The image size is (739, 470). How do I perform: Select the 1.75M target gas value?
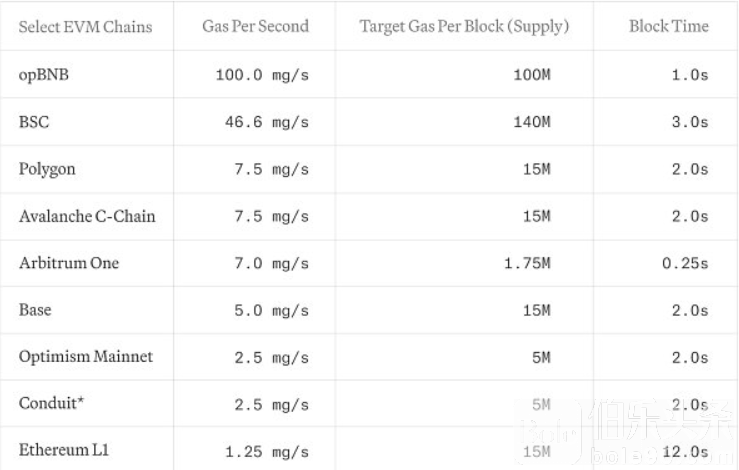pyautogui.click(x=524, y=264)
